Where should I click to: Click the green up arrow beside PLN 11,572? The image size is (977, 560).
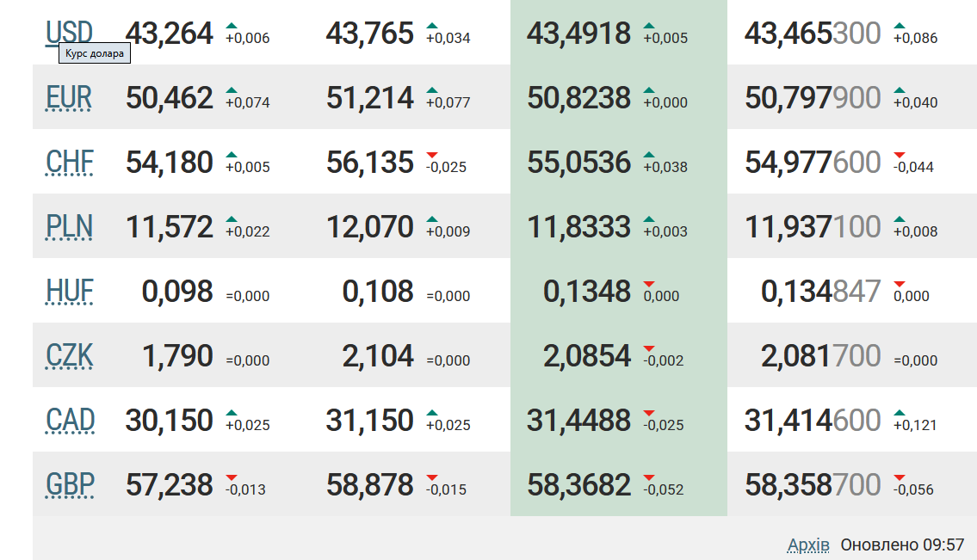[232, 219]
